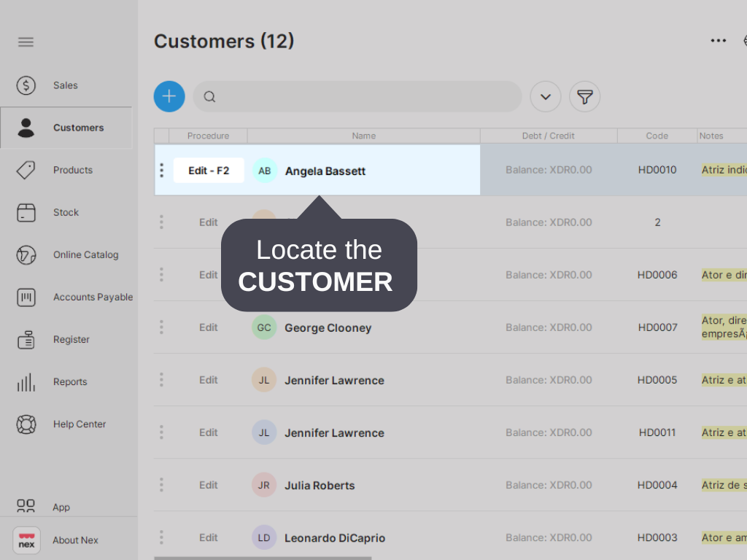Image resolution: width=747 pixels, height=560 pixels.
Task: Click the Accounts Payable barcode icon
Action: [26, 297]
